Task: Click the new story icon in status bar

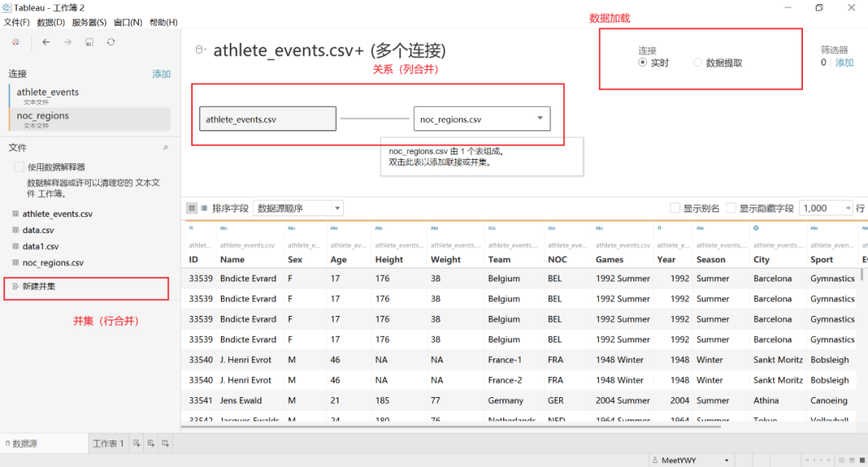Action: (164, 443)
